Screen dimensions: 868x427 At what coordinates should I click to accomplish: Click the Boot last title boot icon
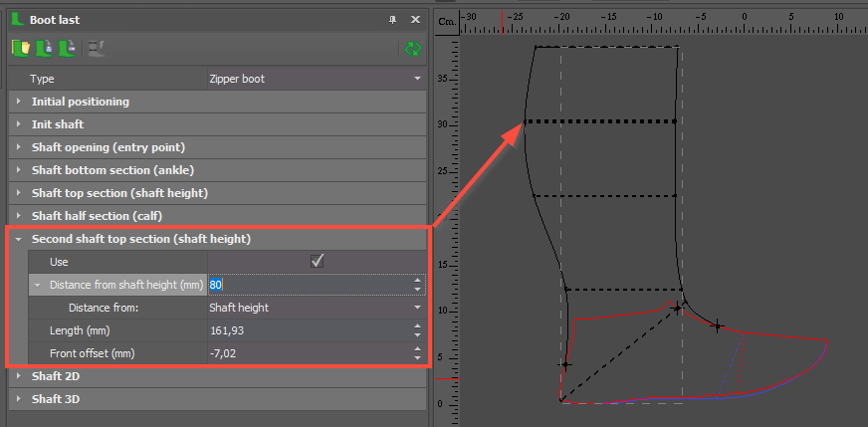click(x=17, y=19)
